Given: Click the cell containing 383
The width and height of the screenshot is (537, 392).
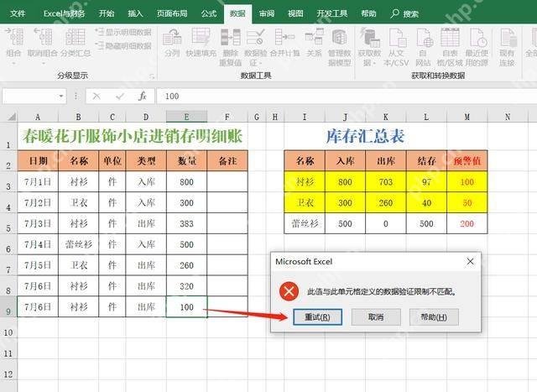Looking at the screenshot, I should tap(186, 223).
